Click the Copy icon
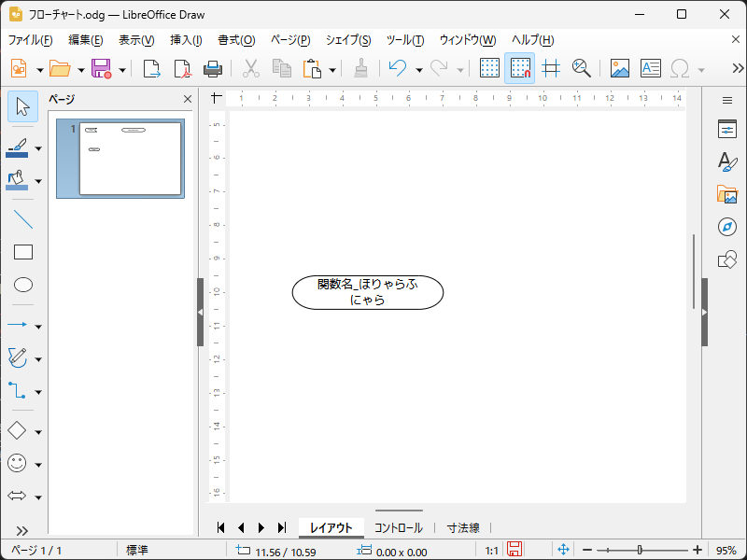 (x=282, y=68)
